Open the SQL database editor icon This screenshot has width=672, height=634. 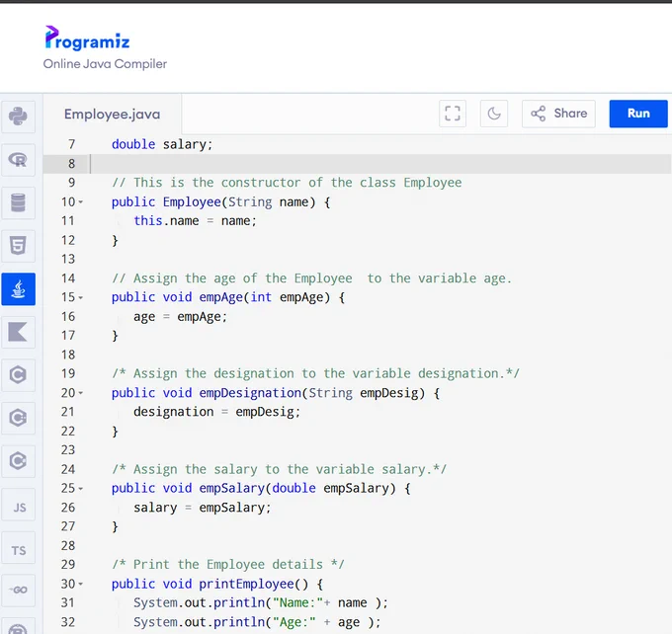click(18, 202)
